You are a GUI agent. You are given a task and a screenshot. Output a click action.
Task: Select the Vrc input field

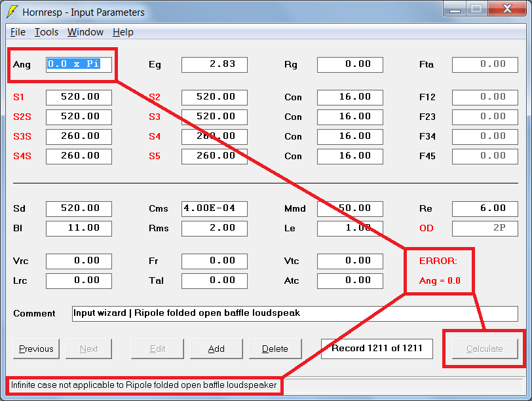click(x=79, y=261)
